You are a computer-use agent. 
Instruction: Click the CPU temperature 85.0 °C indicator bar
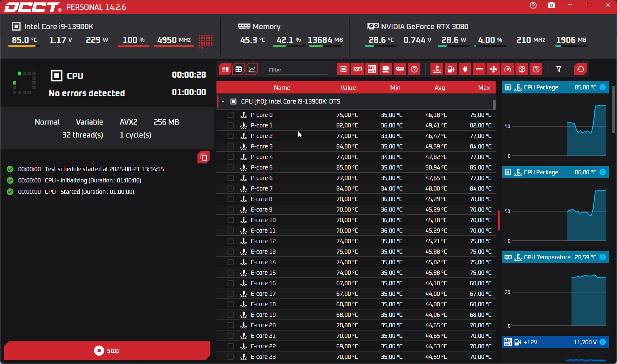[x=24, y=46]
